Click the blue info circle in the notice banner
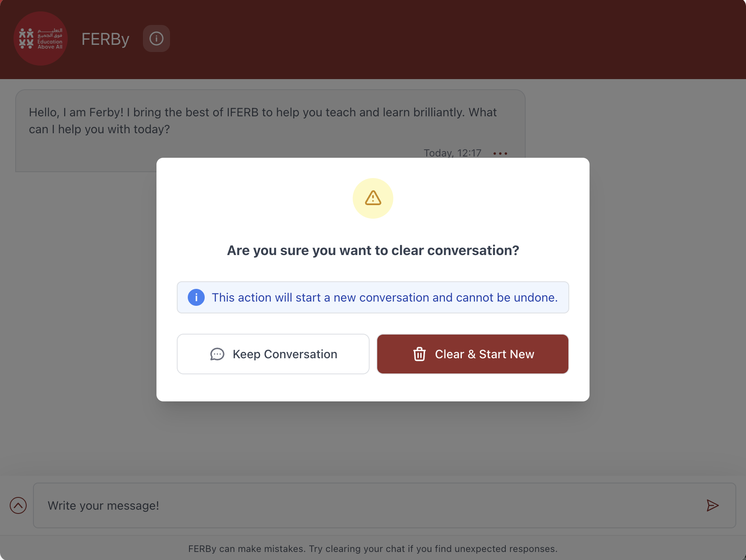Image resolution: width=746 pixels, height=560 pixels. (196, 297)
